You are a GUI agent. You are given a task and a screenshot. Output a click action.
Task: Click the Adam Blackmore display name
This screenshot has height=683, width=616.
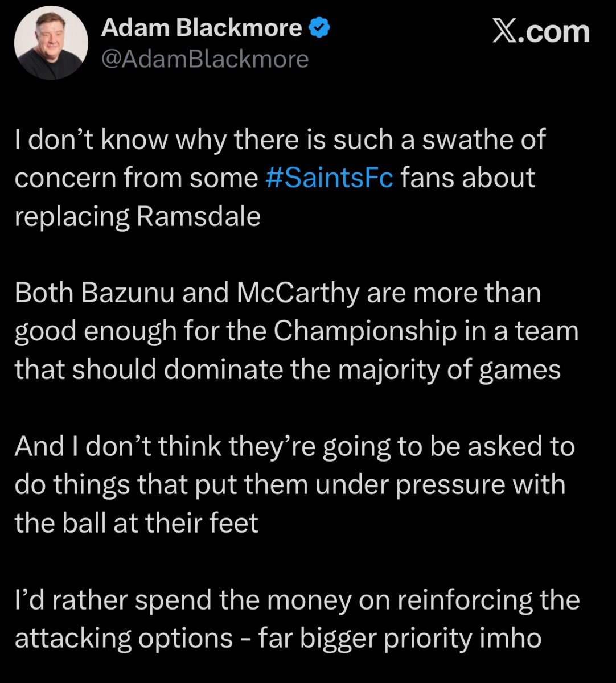pyautogui.click(x=202, y=28)
